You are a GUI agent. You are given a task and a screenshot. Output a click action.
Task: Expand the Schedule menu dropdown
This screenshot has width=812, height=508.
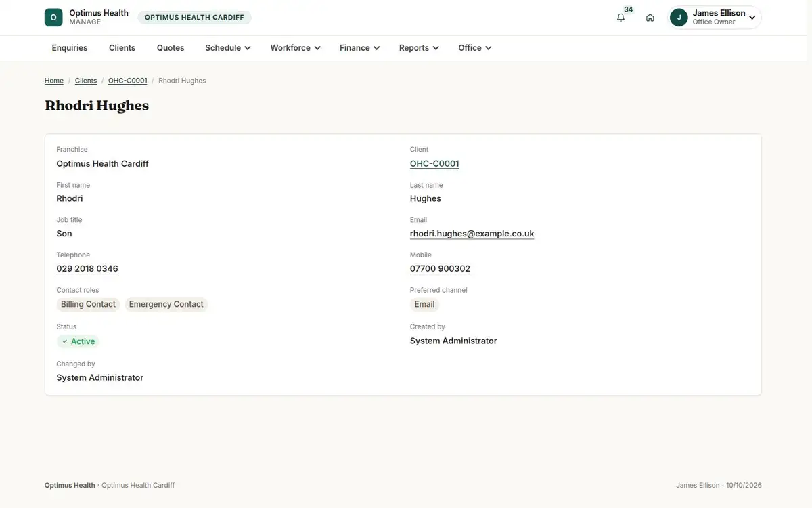[x=228, y=48]
